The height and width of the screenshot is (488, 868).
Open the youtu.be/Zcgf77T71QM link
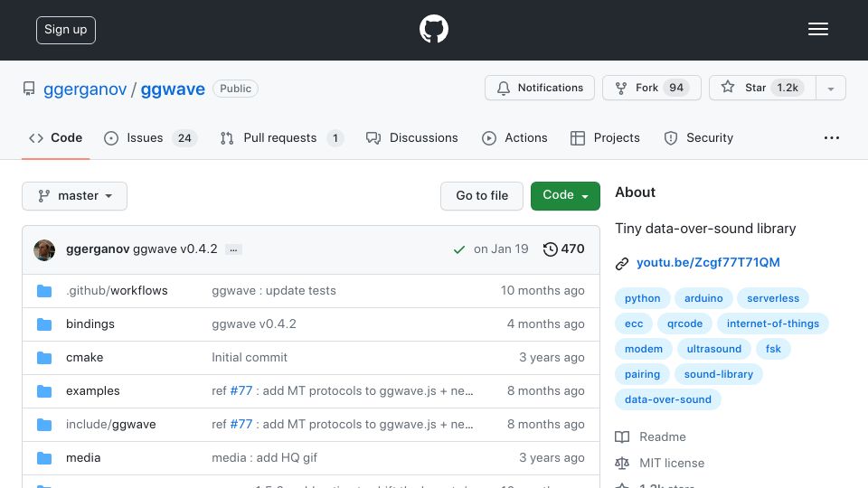708,262
